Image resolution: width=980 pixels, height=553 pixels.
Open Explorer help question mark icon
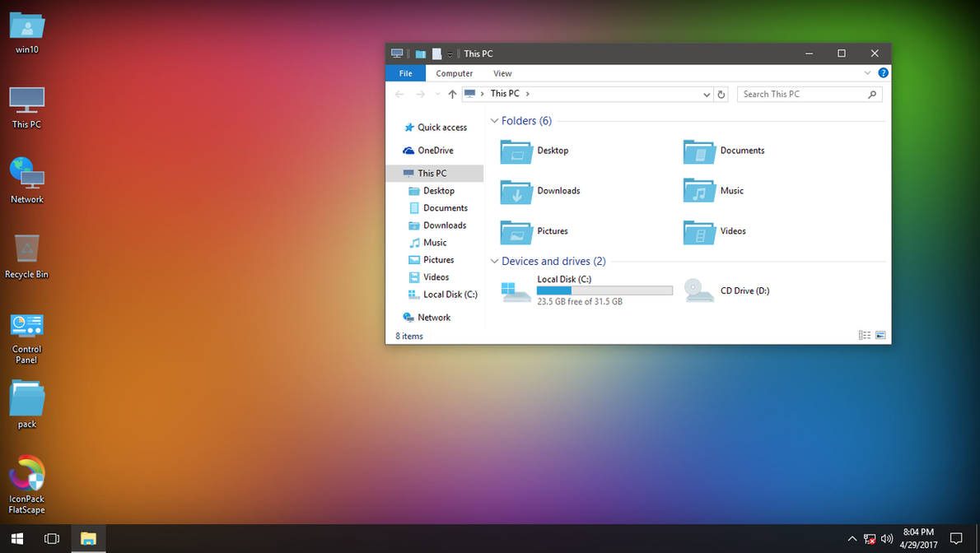point(883,73)
